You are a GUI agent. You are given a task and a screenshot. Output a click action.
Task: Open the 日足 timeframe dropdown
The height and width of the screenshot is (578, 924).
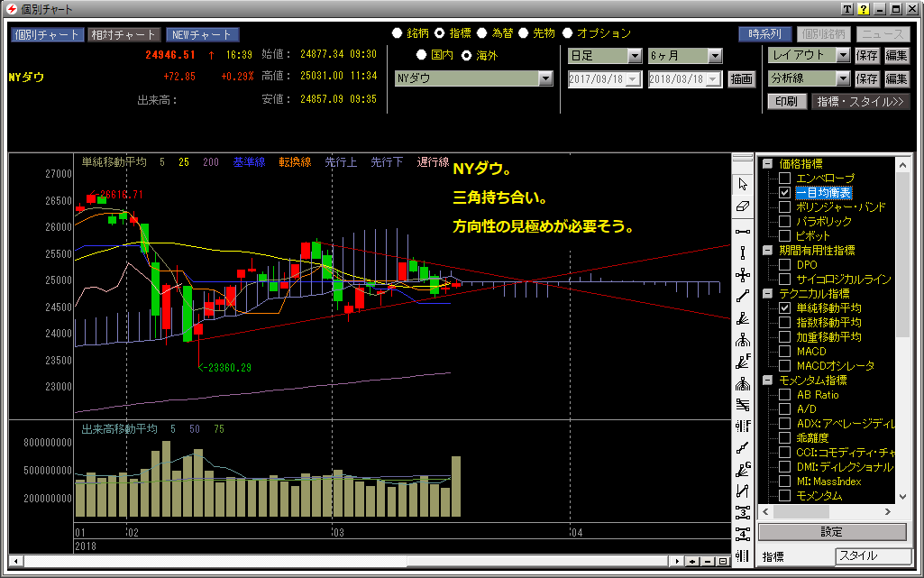coord(635,56)
